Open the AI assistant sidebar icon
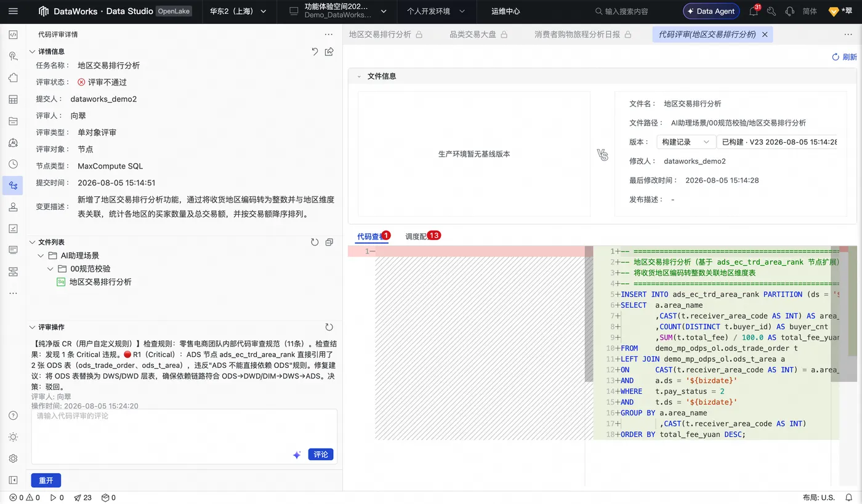The width and height of the screenshot is (862, 504). (13, 143)
